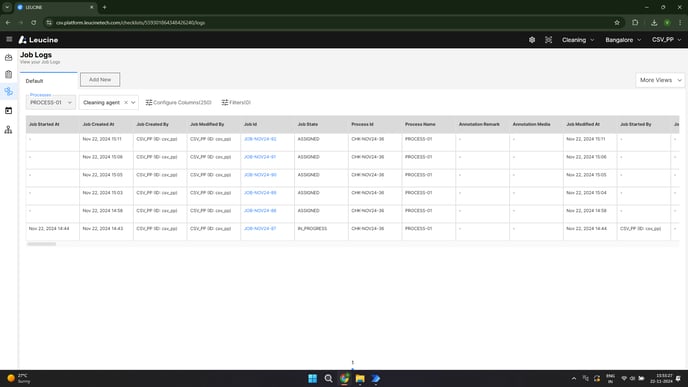Expand the Cleaning agent dropdown arrow

pyautogui.click(x=133, y=103)
